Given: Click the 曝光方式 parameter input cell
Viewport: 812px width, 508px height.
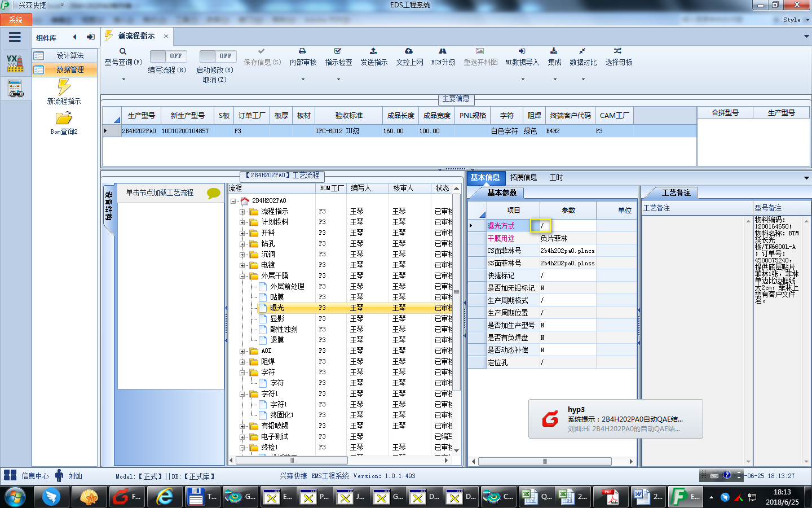Looking at the screenshot, I should tap(567, 226).
